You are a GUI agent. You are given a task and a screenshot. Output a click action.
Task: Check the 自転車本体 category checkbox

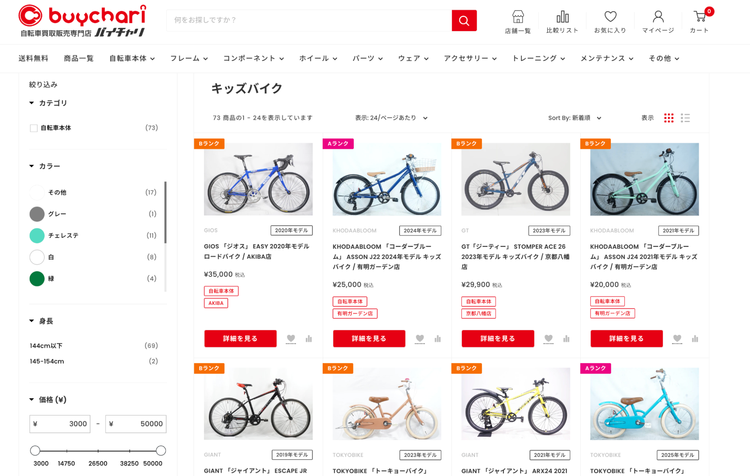(33, 128)
